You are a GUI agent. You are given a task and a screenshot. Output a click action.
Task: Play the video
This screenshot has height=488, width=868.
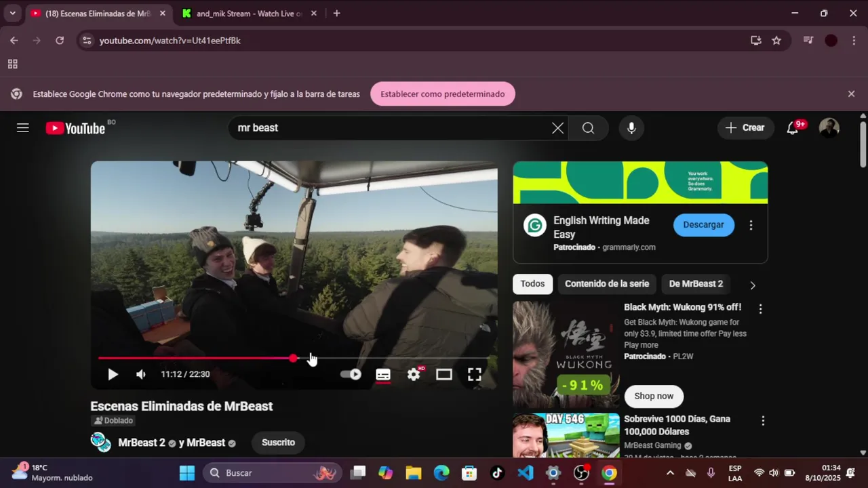coord(113,374)
